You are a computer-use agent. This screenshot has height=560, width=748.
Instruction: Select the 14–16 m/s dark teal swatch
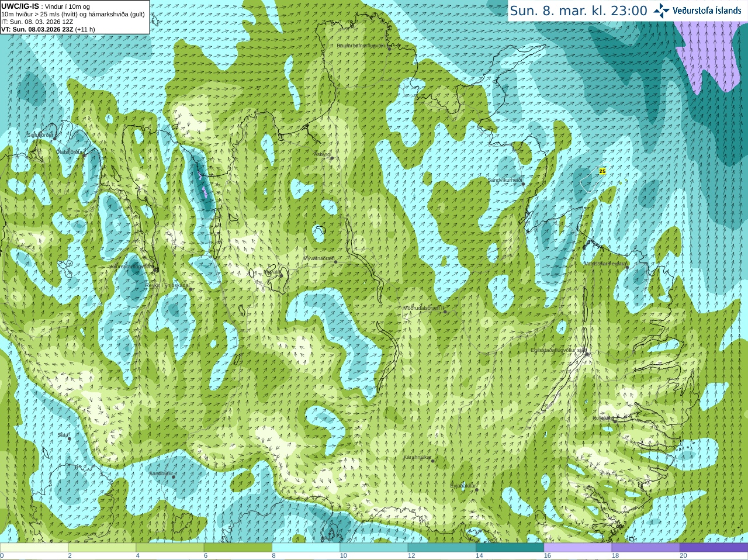point(510,548)
